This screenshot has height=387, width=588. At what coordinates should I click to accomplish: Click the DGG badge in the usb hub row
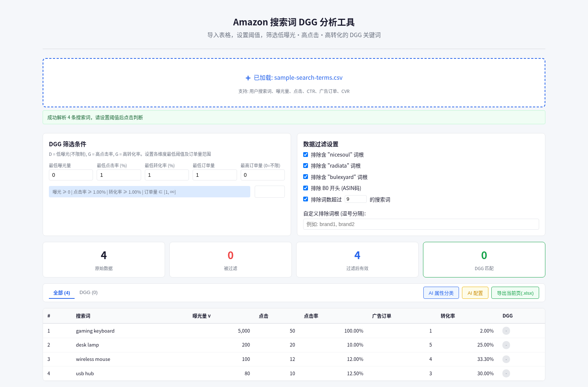tap(506, 374)
